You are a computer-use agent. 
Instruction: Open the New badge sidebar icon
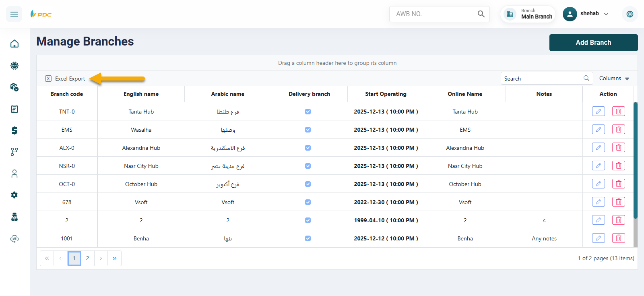(x=14, y=66)
